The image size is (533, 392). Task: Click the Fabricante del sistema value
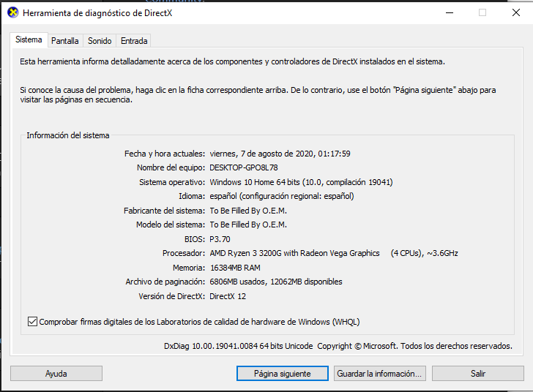(x=248, y=211)
